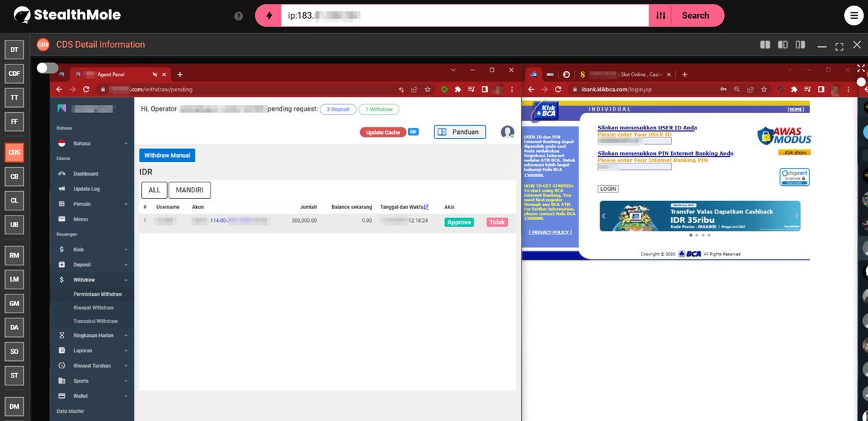Screen dimensions: 868x421
Task: Expand the Sports menu
Action: (92, 381)
